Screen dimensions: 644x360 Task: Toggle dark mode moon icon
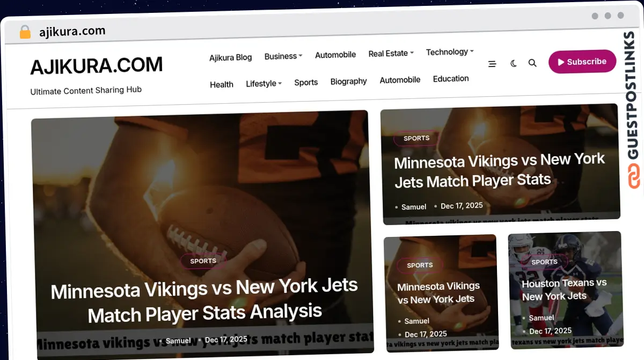pos(514,63)
